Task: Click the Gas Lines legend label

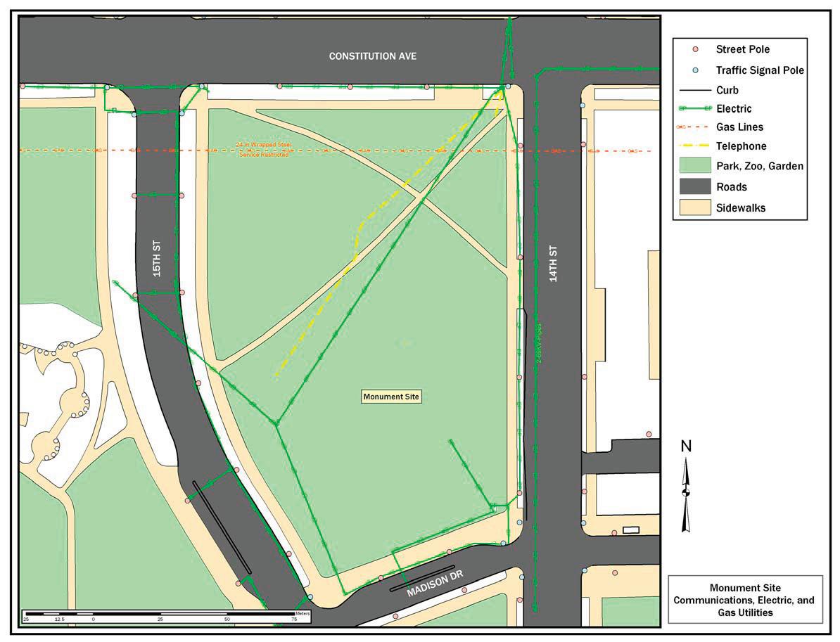Action: pos(739,127)
